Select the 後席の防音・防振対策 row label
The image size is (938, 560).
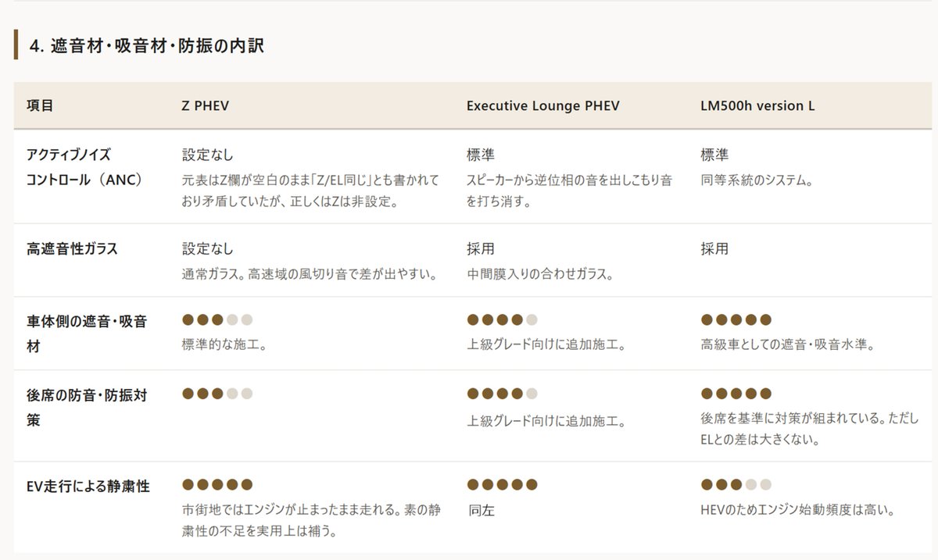point(87,408)
